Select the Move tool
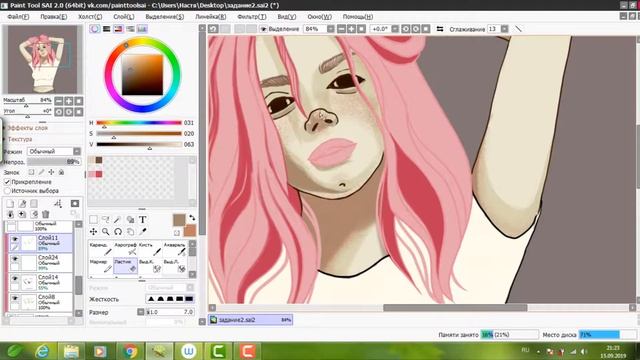This screenshot has width=640, height=360. click(93, 232)
